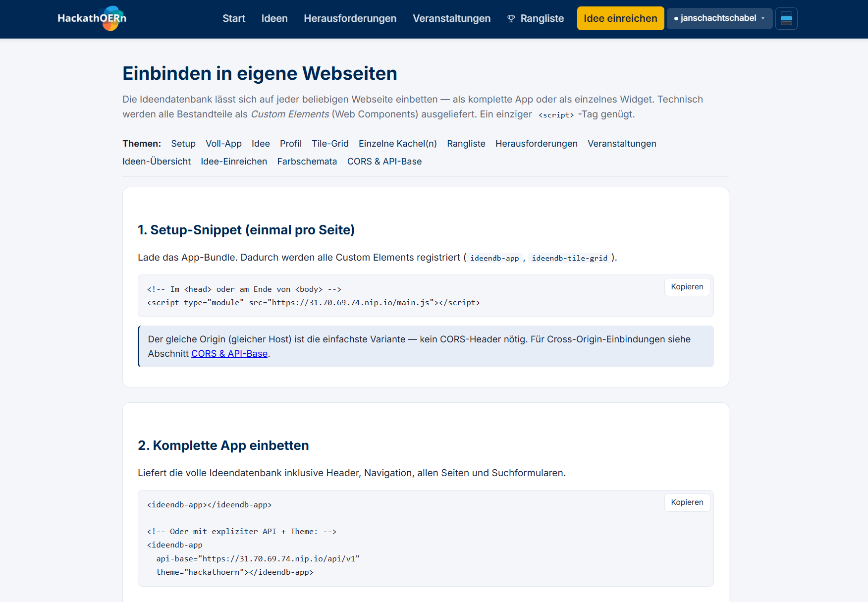Jump to the Idee-Einreichen topic
The image size is (868, 602).
tap(234, 162)
